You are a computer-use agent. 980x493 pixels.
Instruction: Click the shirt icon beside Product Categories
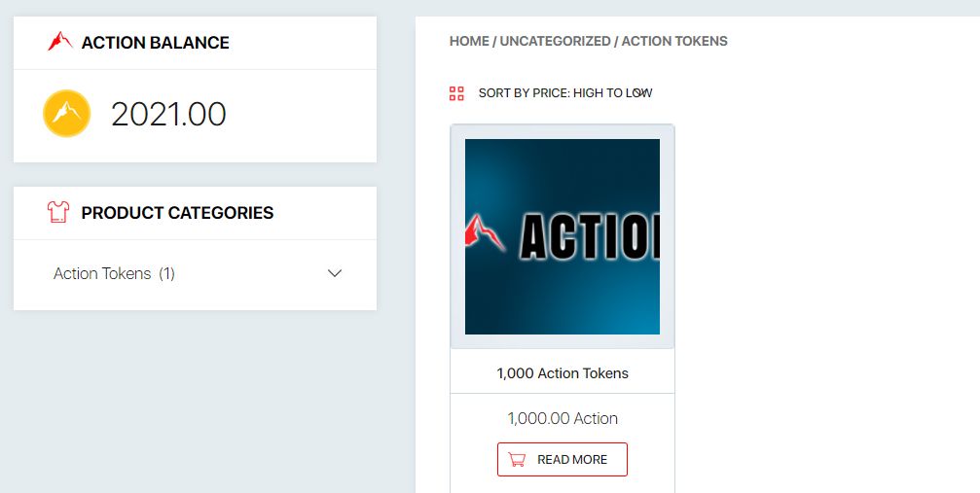(x=58, y=212)
